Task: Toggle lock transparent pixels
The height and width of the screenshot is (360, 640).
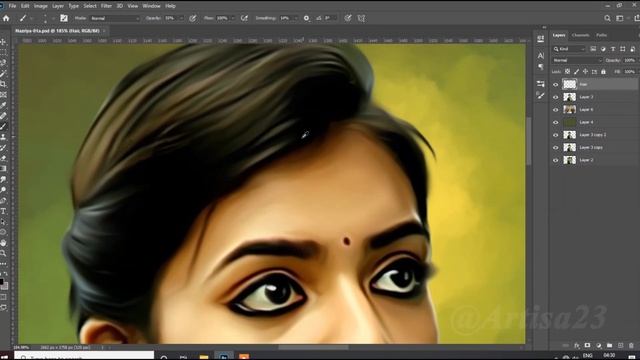Action: point(567,71)
